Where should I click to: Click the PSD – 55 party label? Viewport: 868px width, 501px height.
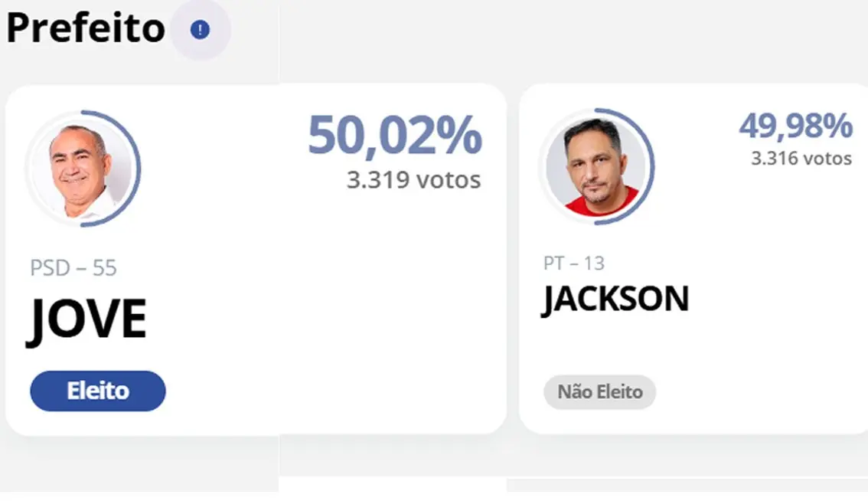click(73, 268)
